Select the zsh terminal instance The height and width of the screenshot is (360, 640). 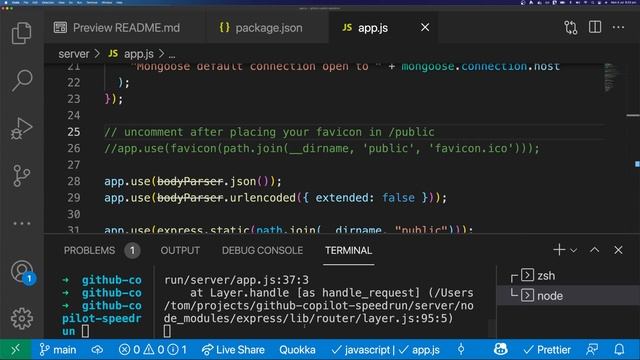568,276
